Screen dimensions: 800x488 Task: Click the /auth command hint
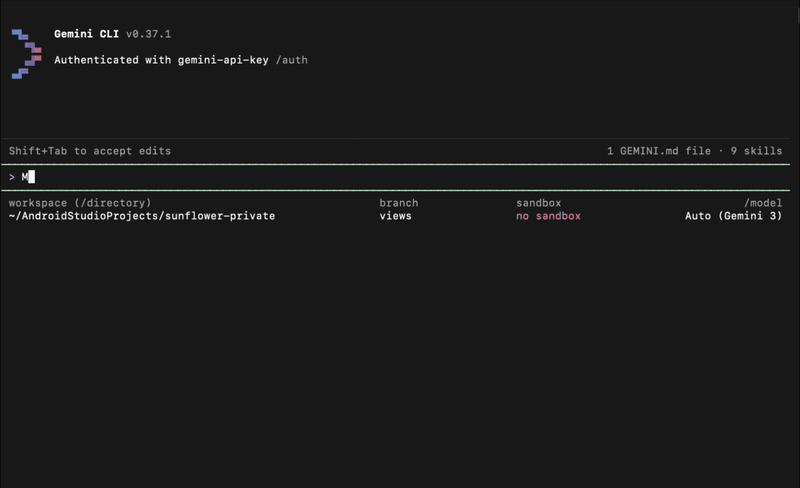pos(292,60)
